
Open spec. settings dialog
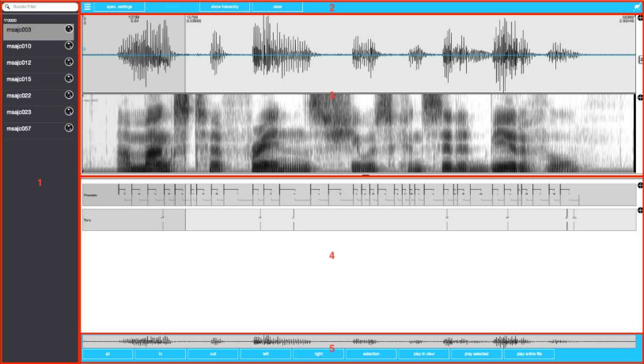[119, 7]
